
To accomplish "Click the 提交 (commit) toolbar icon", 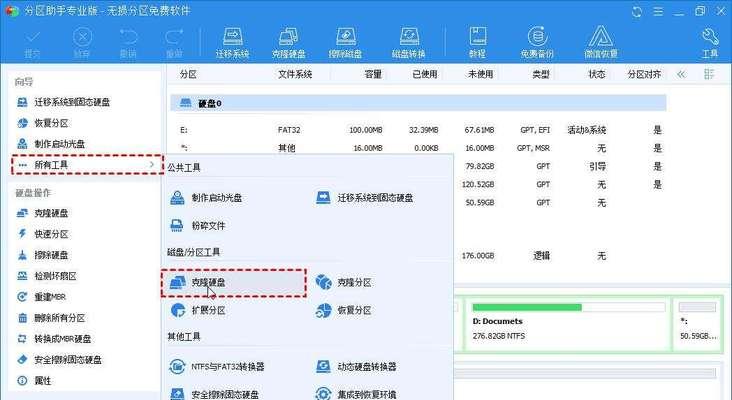I will point(32,43).
